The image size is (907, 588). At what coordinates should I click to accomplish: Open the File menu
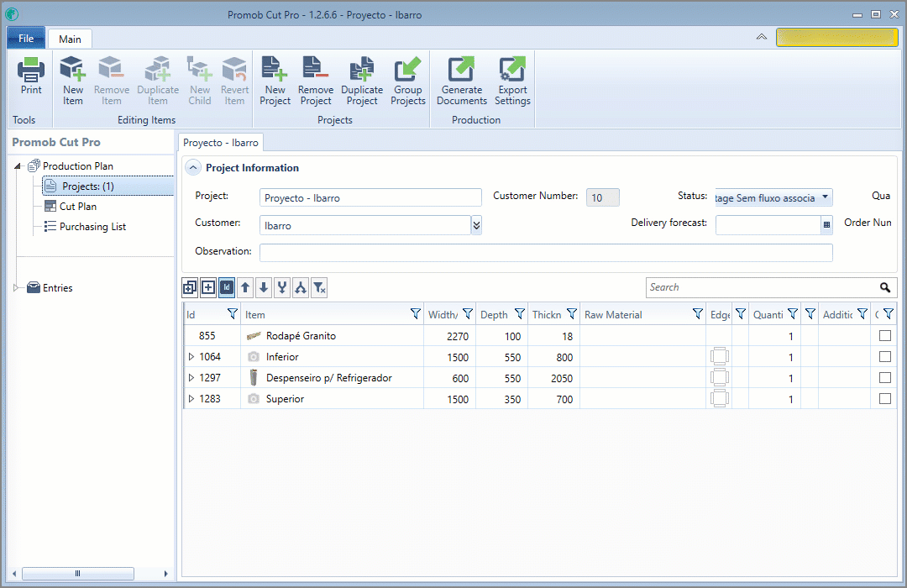point(26,39)
